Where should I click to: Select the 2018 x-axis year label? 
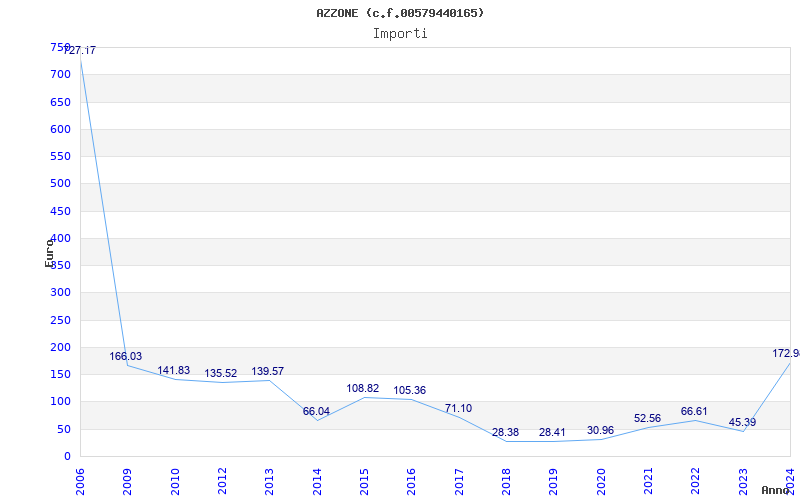[506, 479]
